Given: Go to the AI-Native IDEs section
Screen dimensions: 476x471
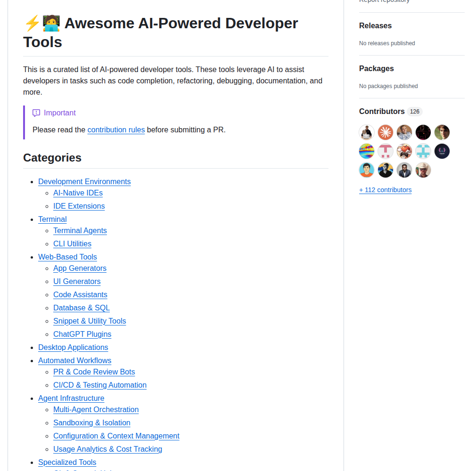Looking at the screenshot, I should click(78, 193).
